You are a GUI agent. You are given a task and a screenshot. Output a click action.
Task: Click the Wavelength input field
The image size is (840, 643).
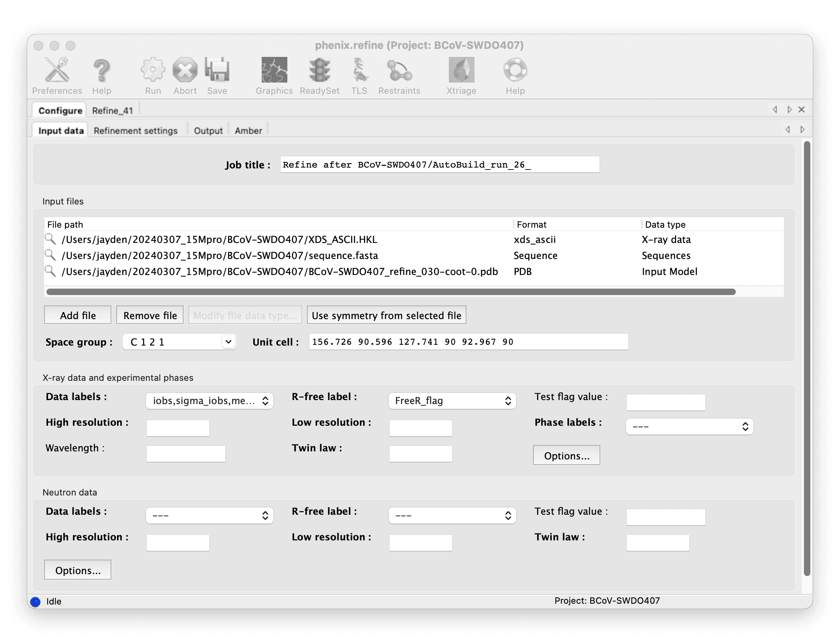186,454
